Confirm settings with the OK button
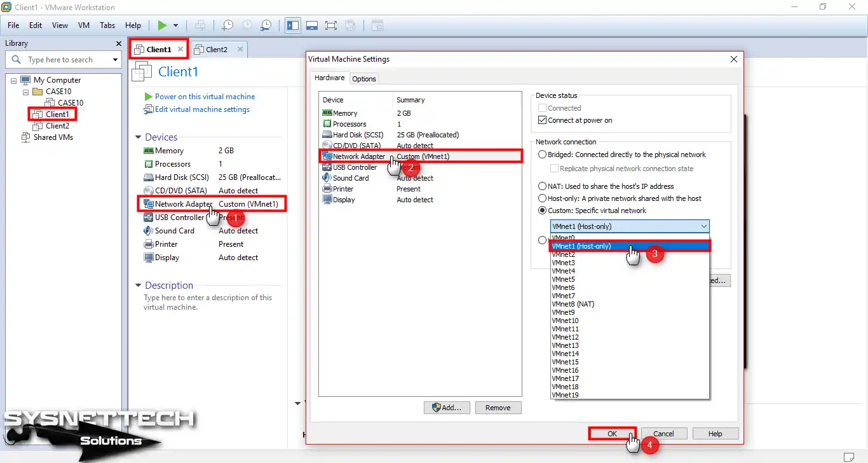This screenshot has height=463, width=868. (611, 433)
